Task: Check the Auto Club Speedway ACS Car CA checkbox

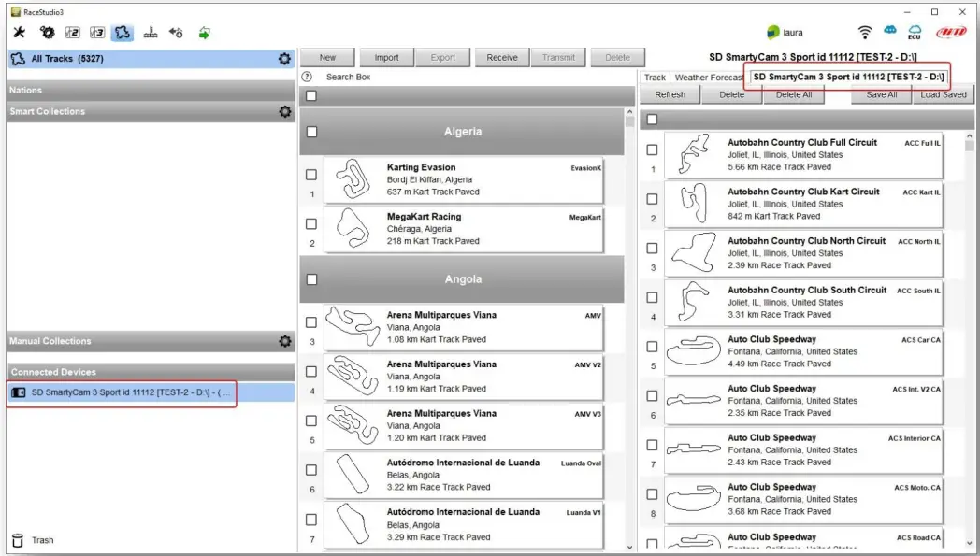Action: coord(652,347)
